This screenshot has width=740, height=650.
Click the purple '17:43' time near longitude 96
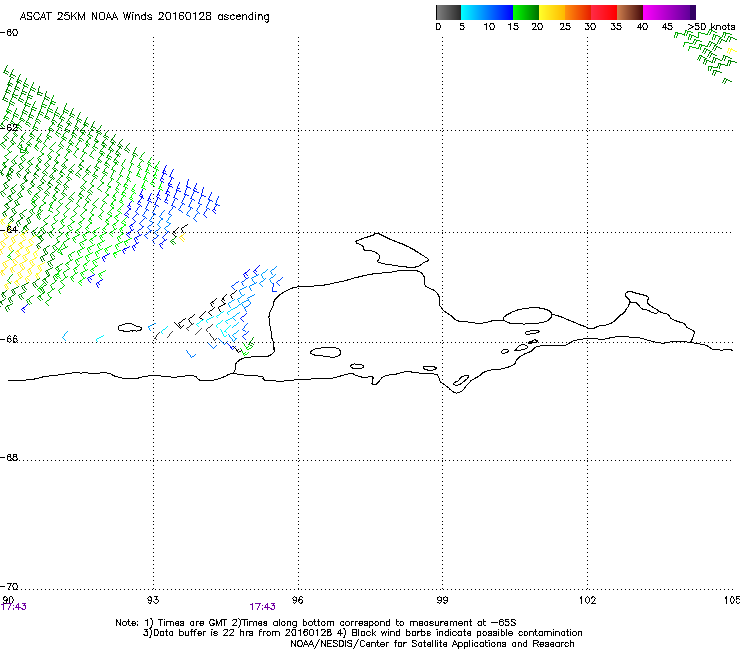pos(262,607)
